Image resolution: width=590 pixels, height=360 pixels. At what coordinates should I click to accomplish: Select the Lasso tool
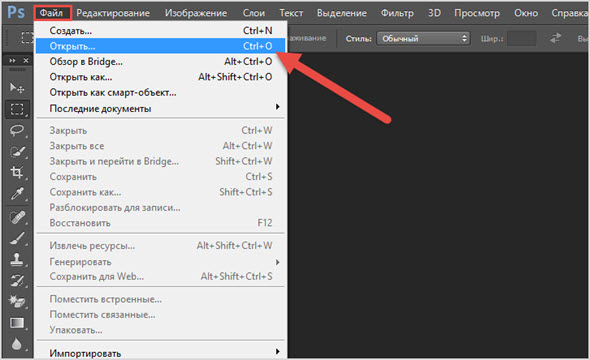pyautogui.click(x=17, y=131)
